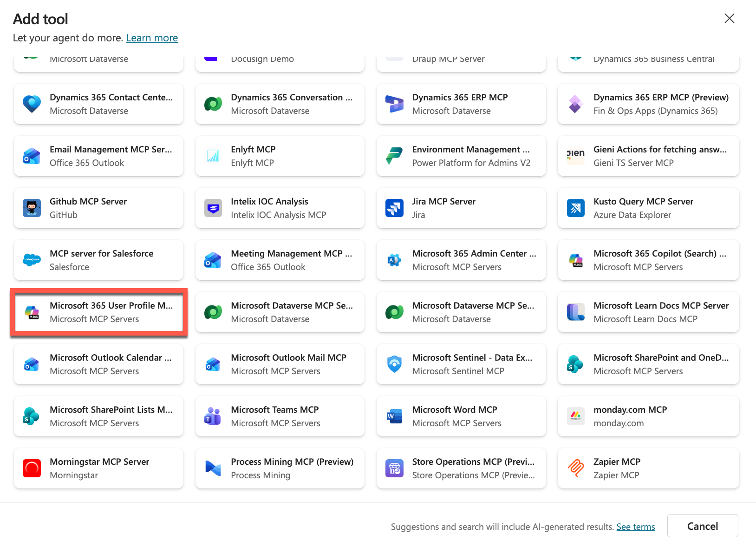
Task: Select the Enlyft MCP icon
Action: 212,156
